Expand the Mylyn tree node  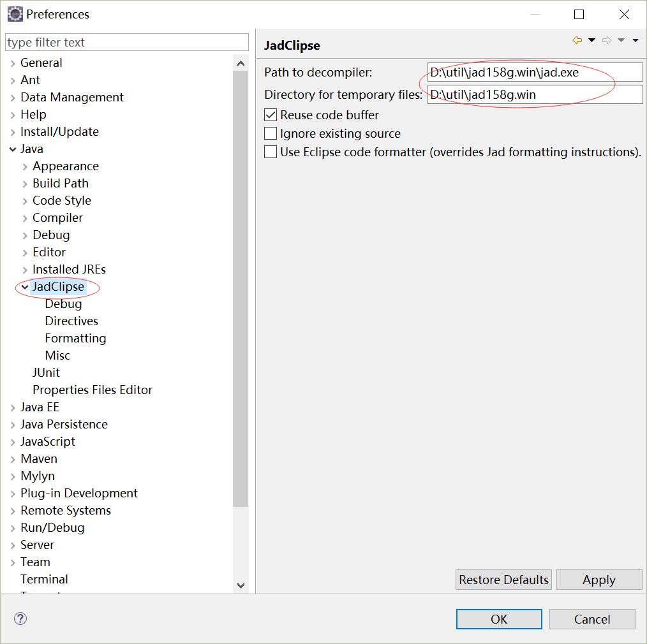coord(13,476)
